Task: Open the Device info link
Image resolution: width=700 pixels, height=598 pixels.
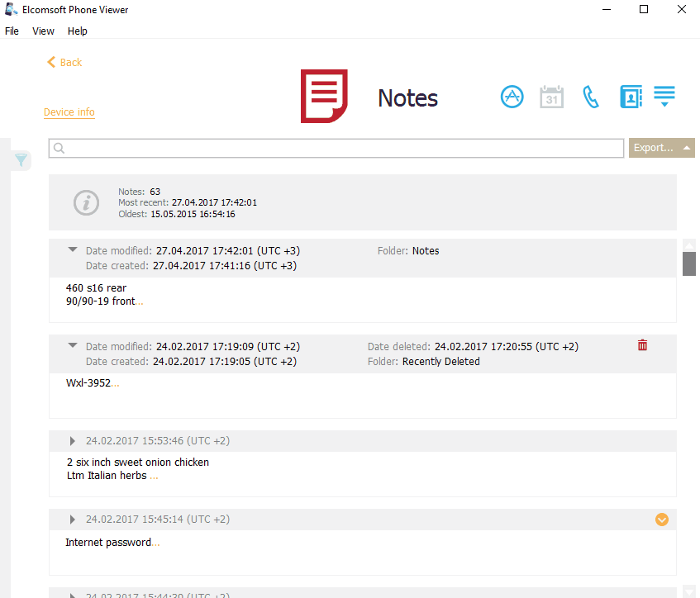Action: click(69, 112)
